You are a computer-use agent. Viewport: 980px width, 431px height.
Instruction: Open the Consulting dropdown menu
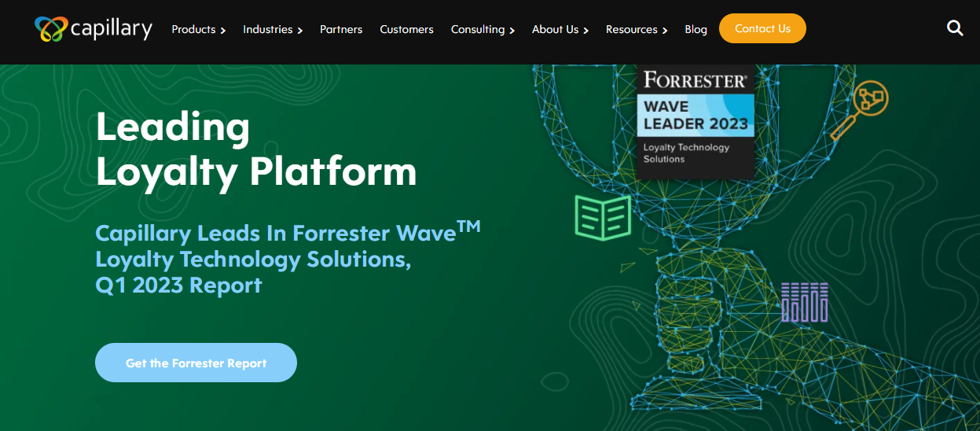[x=483, y=29]
